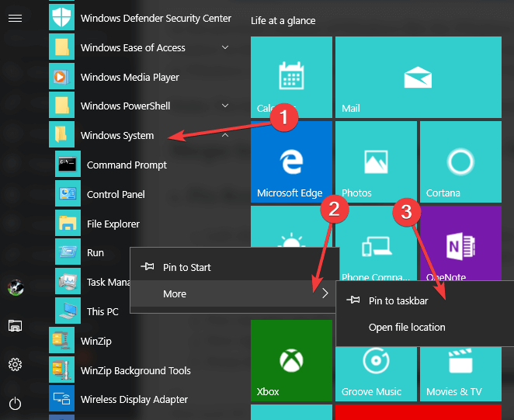This screenshot has width=514, height=420.
Task: Click the WinZip Background Tools icon
Action: pos(61,370)
